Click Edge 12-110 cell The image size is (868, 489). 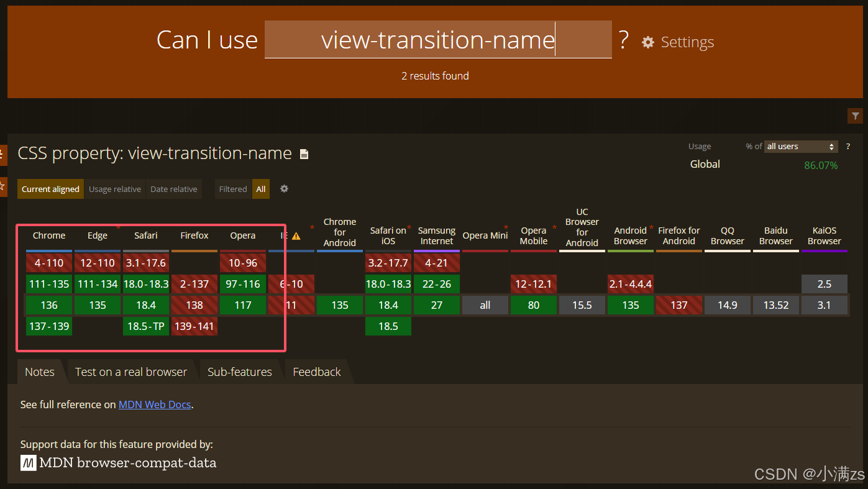[98, 263]
